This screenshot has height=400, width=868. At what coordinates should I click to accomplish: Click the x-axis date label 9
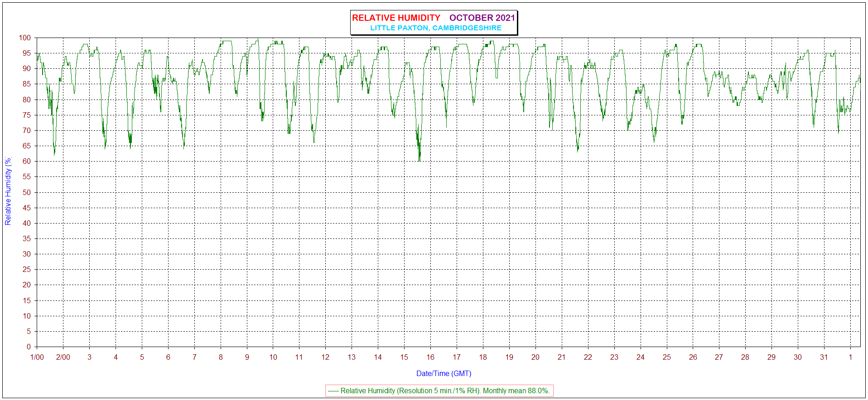point(247,357)
